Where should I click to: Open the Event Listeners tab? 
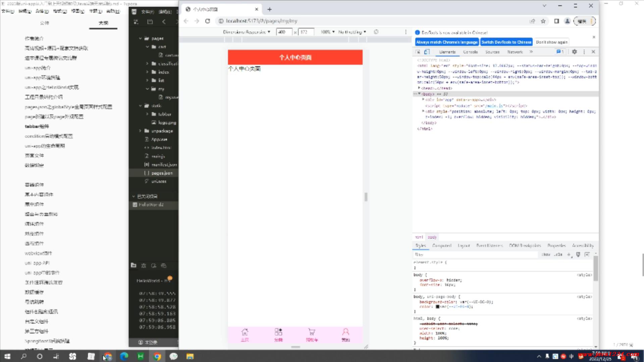tap(489, 246)
